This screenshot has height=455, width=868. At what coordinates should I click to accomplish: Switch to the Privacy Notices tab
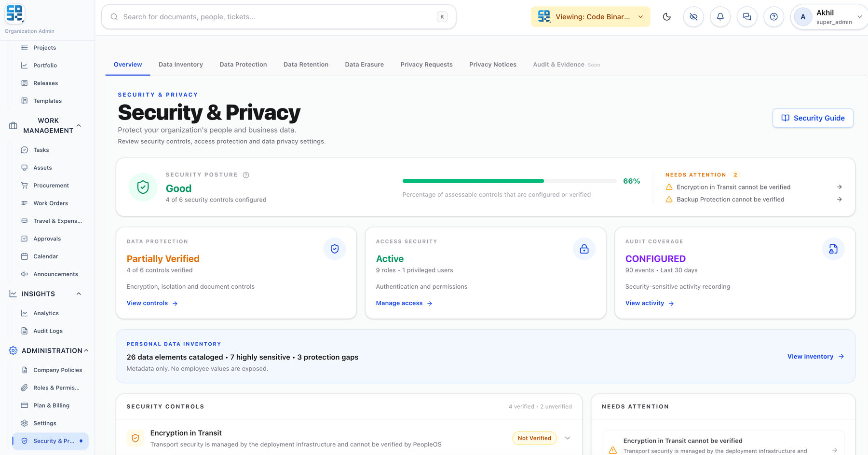coord(493,65)
